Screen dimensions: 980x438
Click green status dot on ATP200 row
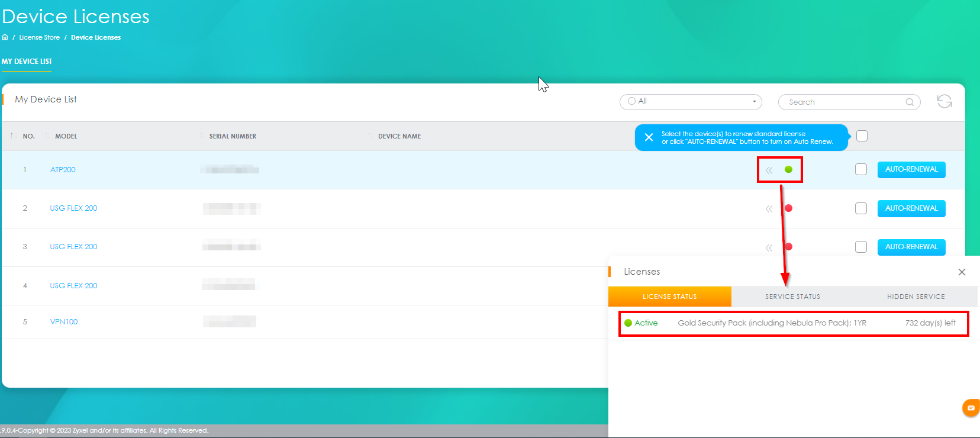[788, 169]
